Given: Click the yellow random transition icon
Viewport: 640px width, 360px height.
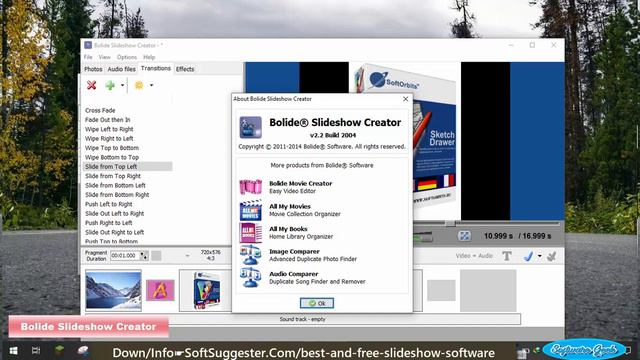Looking at the screenshot, I should (x=139, y=85).
